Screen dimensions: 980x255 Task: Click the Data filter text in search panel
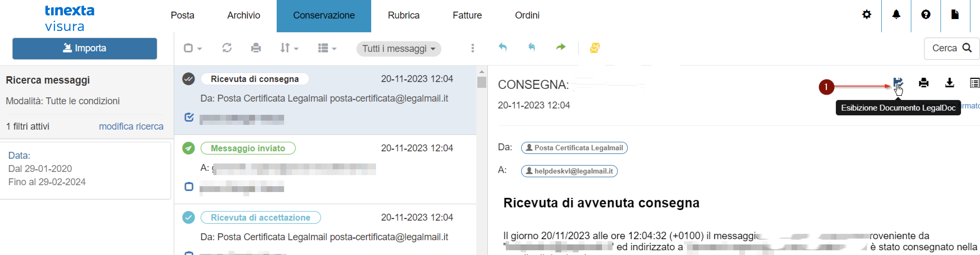[19, 156]
